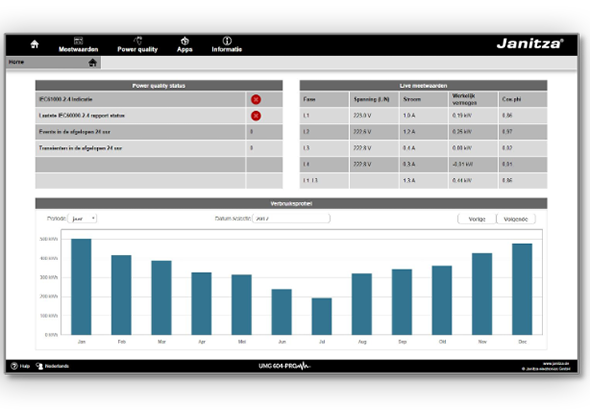This screenshot has width=590, height=415.
Task: Go to next period with Volgende button
Action: (516, 219)
